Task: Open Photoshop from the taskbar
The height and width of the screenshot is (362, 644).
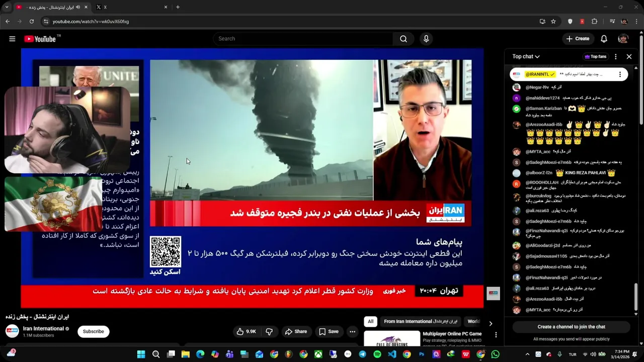Action: pyautogui.click(x=422, y=354)
